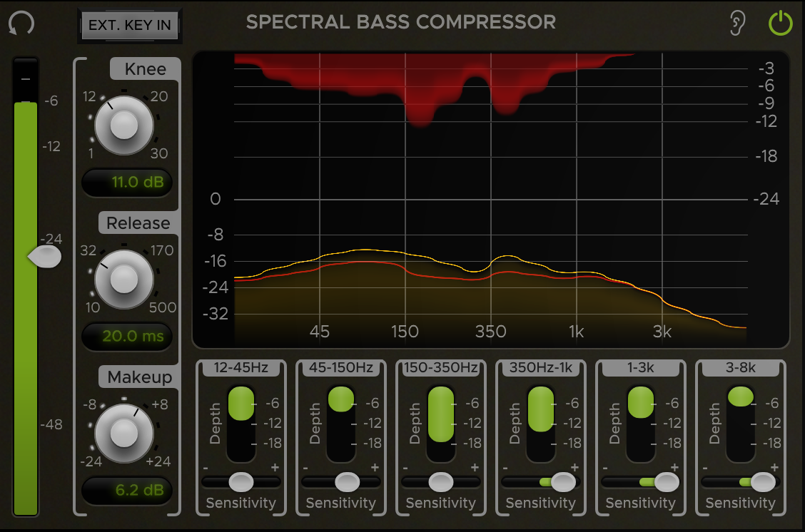805x532 pixels.
Task: Click the reset arrow icon
Action: click(x=21, y=23)
